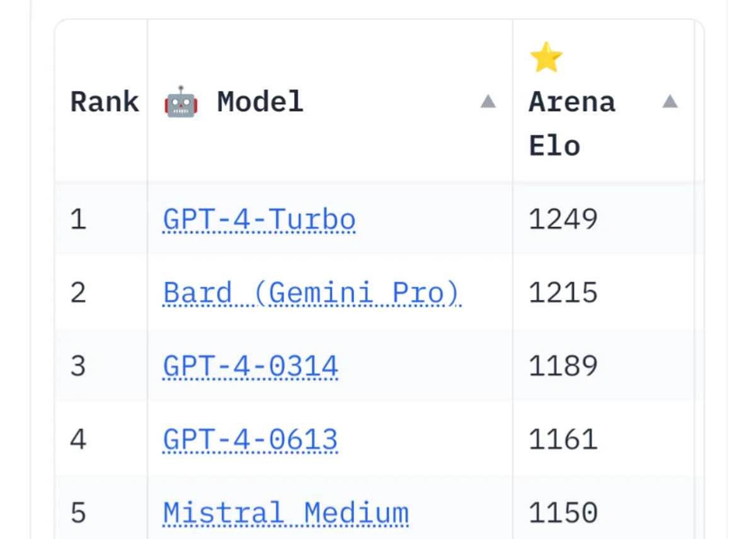Click the 1189 Elo value

(563, 366)
